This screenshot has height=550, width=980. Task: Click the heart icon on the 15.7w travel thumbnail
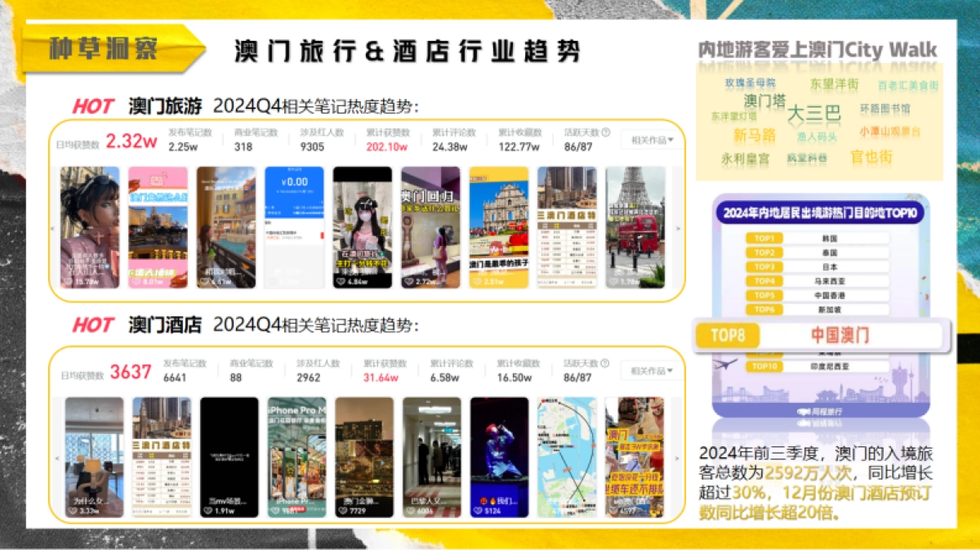pyautogui.click(x=69, y=281)
